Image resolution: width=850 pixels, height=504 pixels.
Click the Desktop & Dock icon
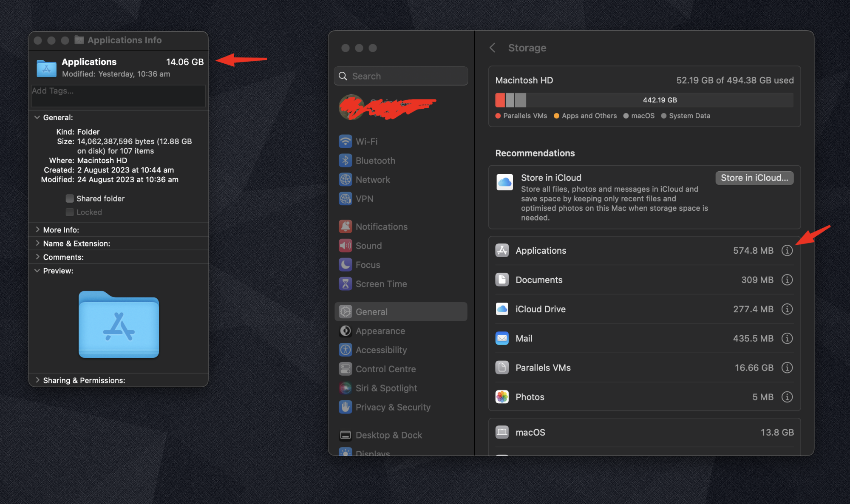pos(346,436)
